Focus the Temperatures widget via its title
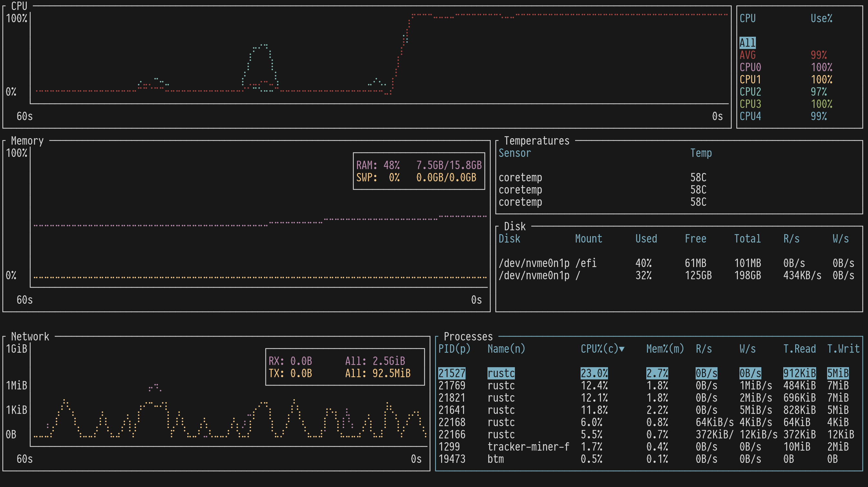 (x=536, y=141)
